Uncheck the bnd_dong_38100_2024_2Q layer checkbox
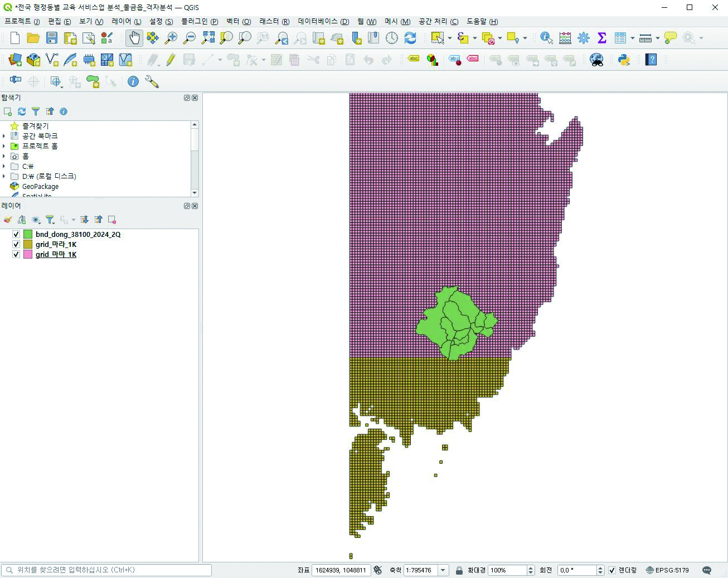 click(x=16, y=235)
